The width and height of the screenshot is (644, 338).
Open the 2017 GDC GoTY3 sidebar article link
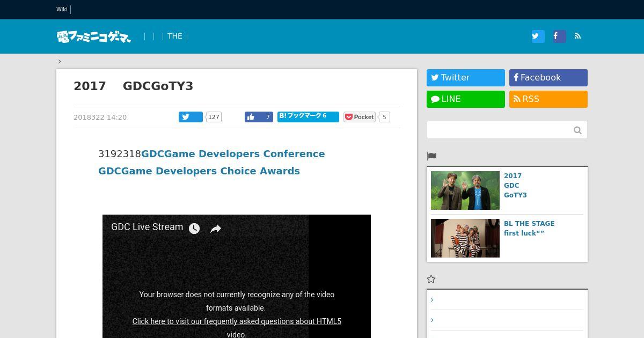[515, 186]
